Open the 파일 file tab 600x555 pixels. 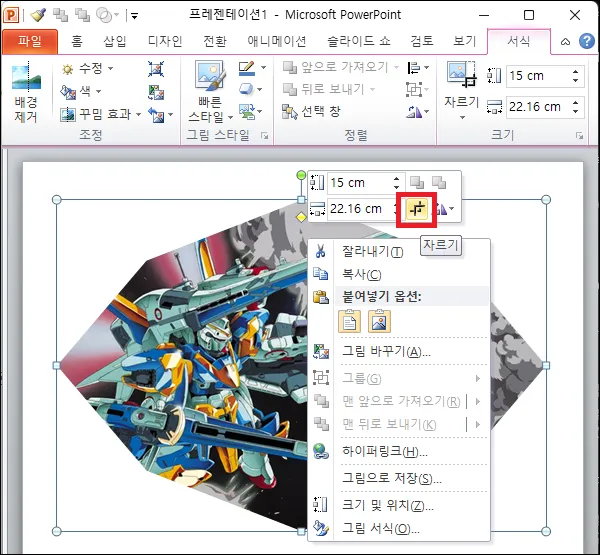[x=30, y=41]
